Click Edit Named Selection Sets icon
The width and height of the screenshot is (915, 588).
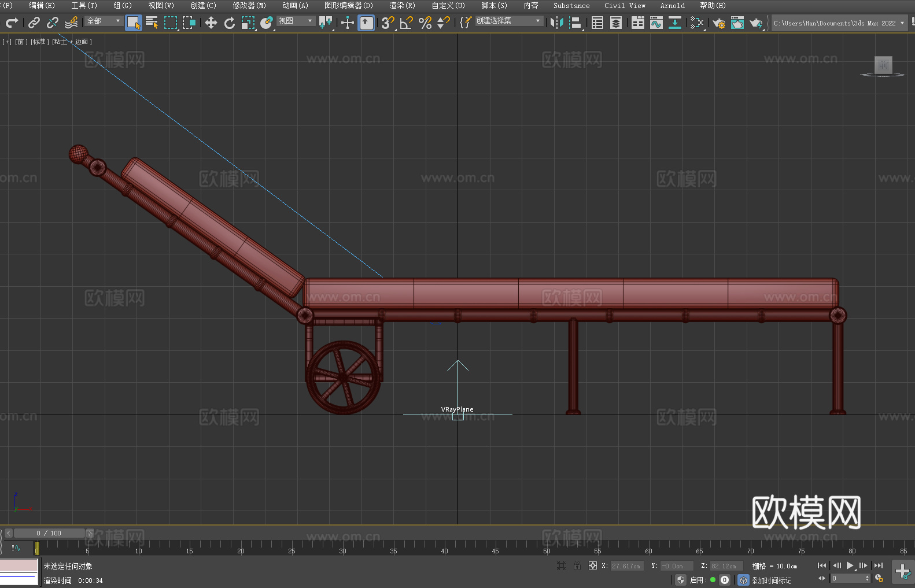pos(465,23)
